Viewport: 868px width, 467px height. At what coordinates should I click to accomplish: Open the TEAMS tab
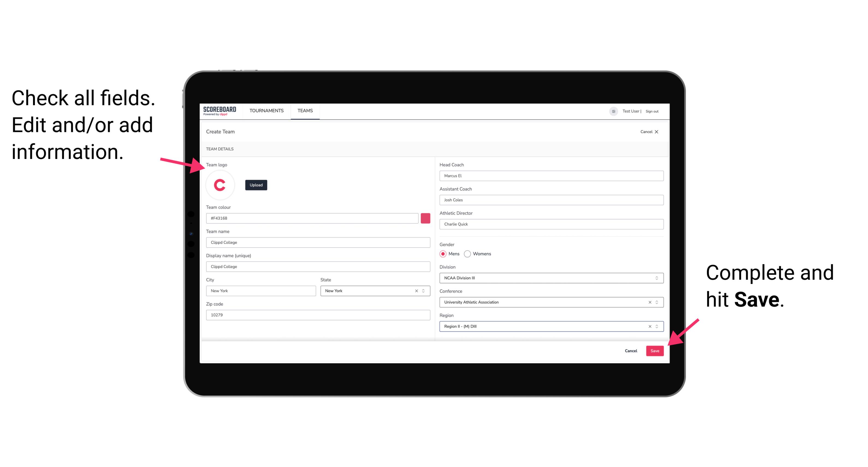(x=305, y=111)
